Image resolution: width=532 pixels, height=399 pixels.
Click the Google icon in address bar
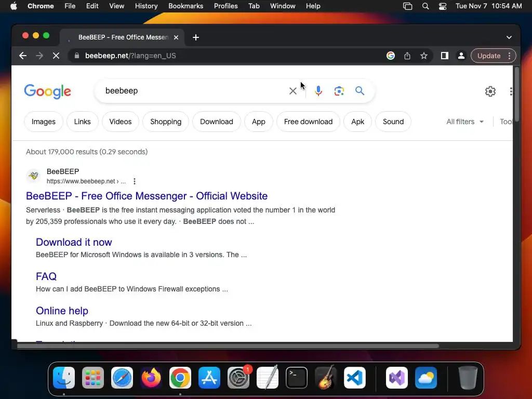(391, 56)
